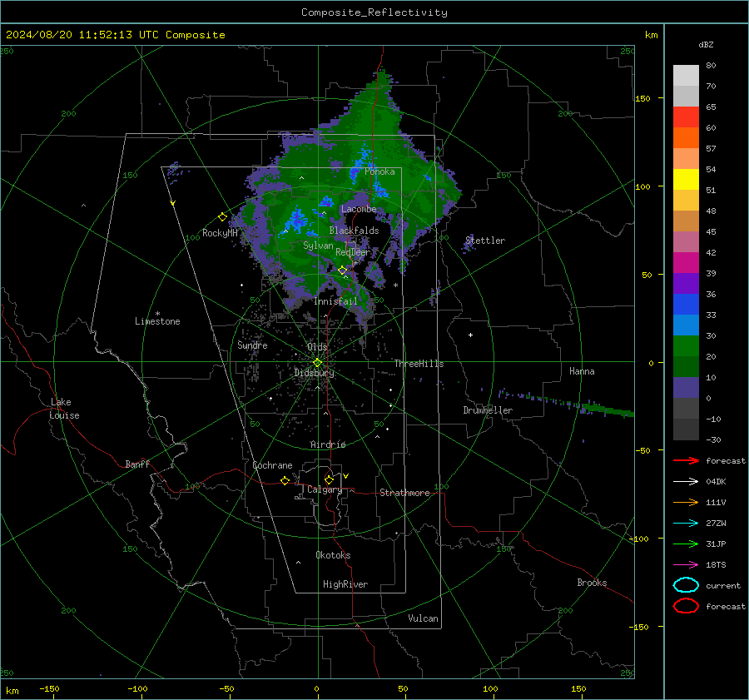Click the yellow diamond marker near RockyMH
This screenshot has width=749, height=700.
(222, 217)
